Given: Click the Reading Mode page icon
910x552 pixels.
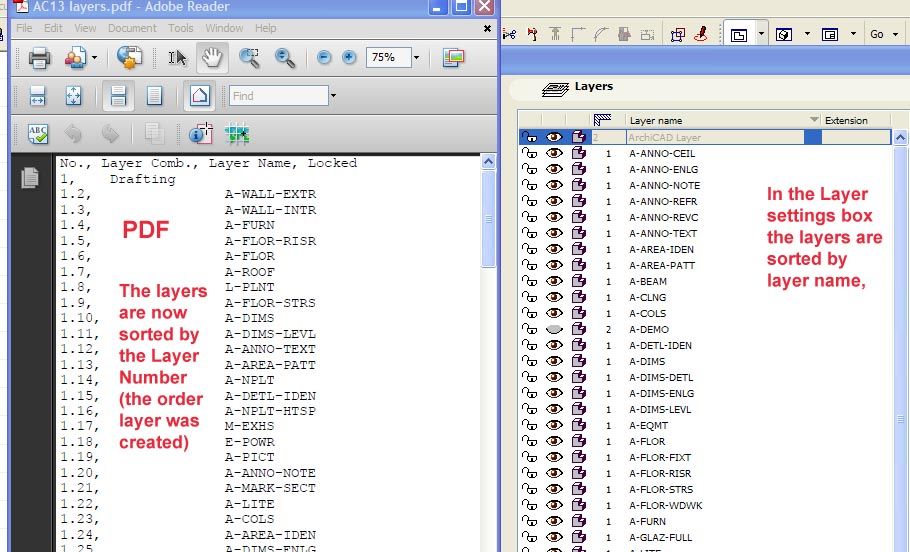Looking at the screenshot, I should (199, 95).
